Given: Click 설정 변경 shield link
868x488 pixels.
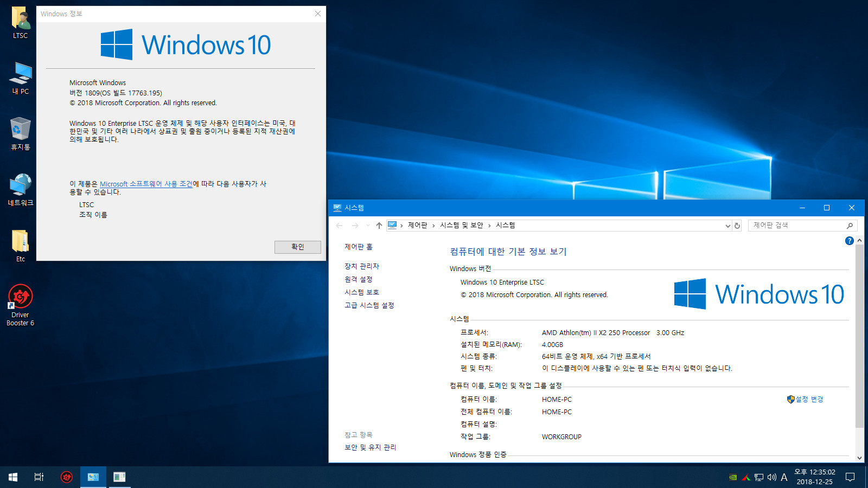Looking at the screenshot, I should [x=805, y=399].
